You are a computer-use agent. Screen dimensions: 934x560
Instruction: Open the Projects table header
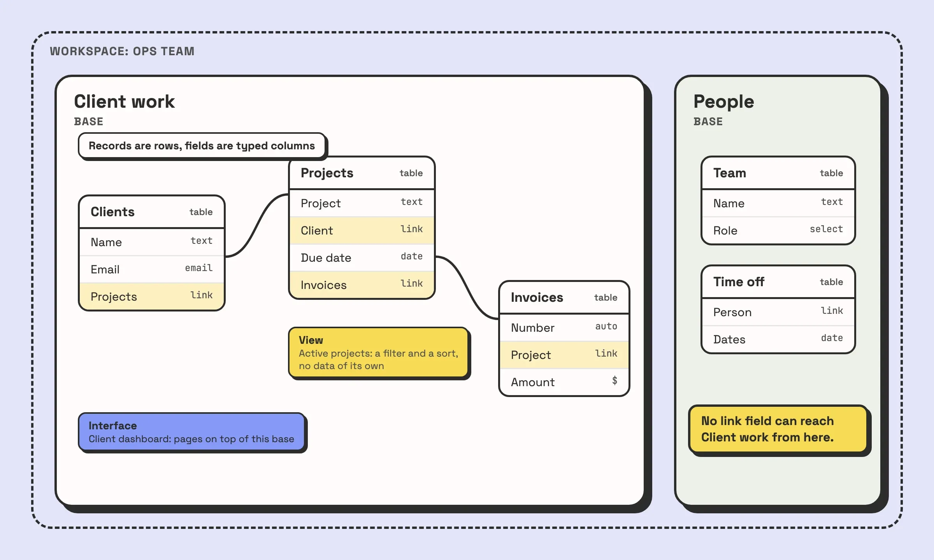coord(362,173)
